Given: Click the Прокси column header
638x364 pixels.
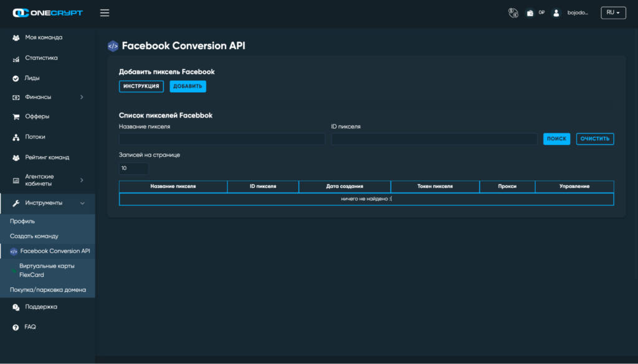Looking at the screenshot, I should (x=507, y=187).
